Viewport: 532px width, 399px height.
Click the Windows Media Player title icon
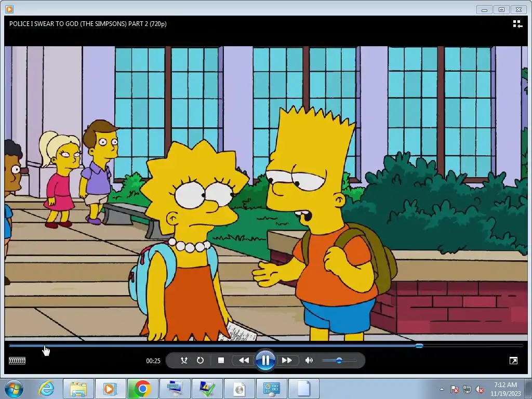click(x=9, y=9)
